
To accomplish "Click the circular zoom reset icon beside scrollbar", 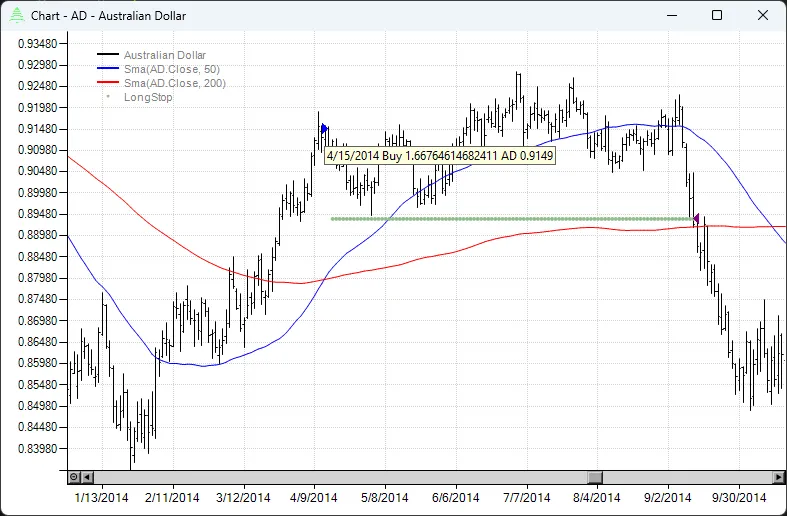I will click(x=74, y=477).
